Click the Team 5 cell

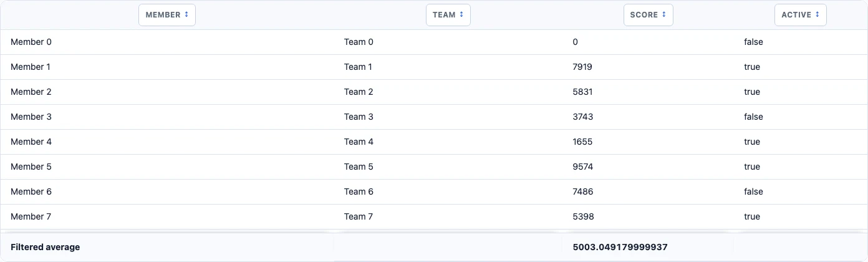[x=448, y=167]
